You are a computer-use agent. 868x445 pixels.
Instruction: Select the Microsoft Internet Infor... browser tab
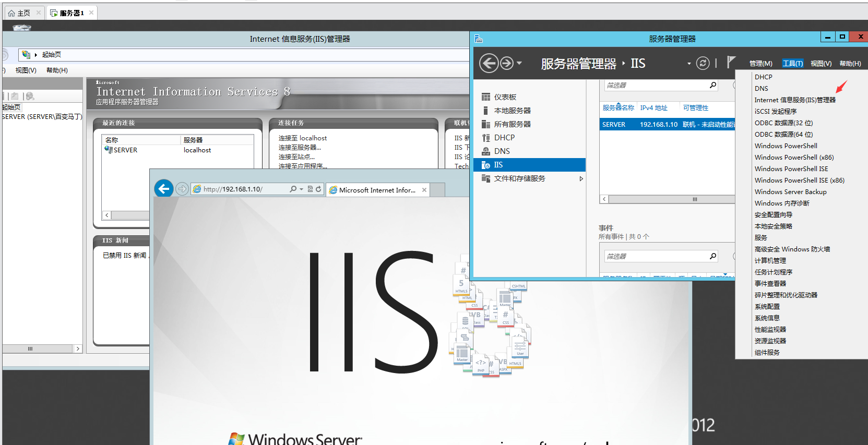[378, 190]
